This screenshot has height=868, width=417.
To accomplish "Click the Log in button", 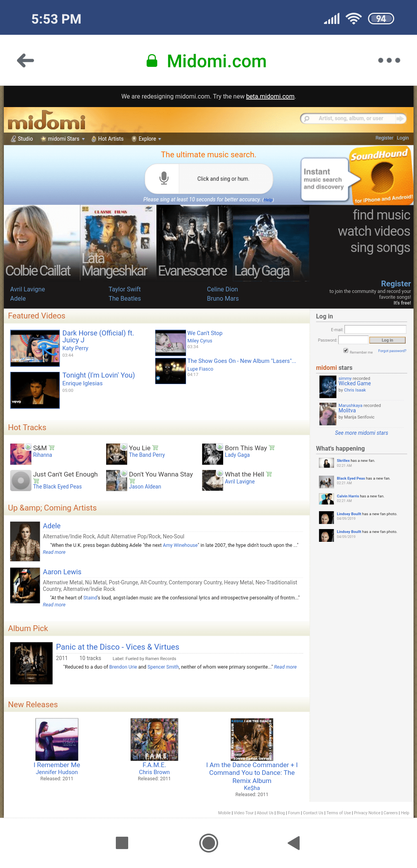I will tap(387, 340).
